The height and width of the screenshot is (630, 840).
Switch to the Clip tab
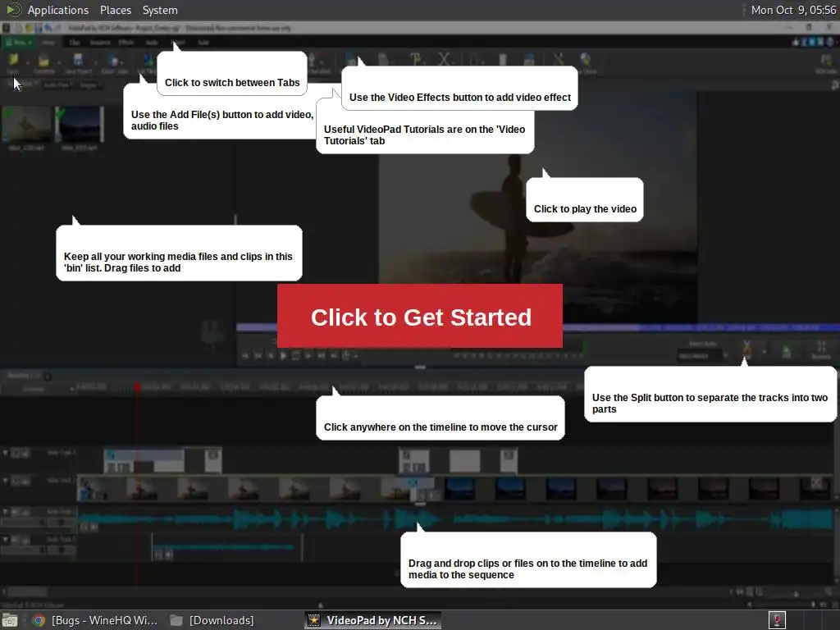[x=75, y=43]
